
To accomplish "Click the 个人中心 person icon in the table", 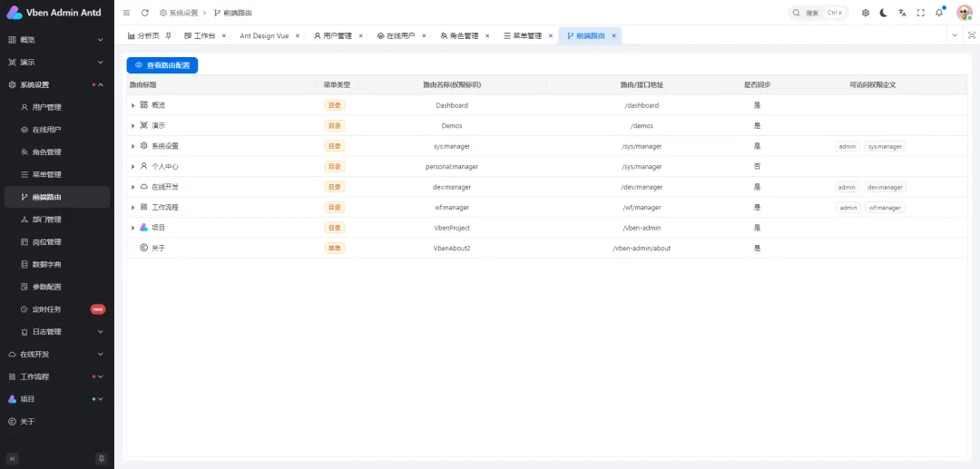I will coord(143,166).
